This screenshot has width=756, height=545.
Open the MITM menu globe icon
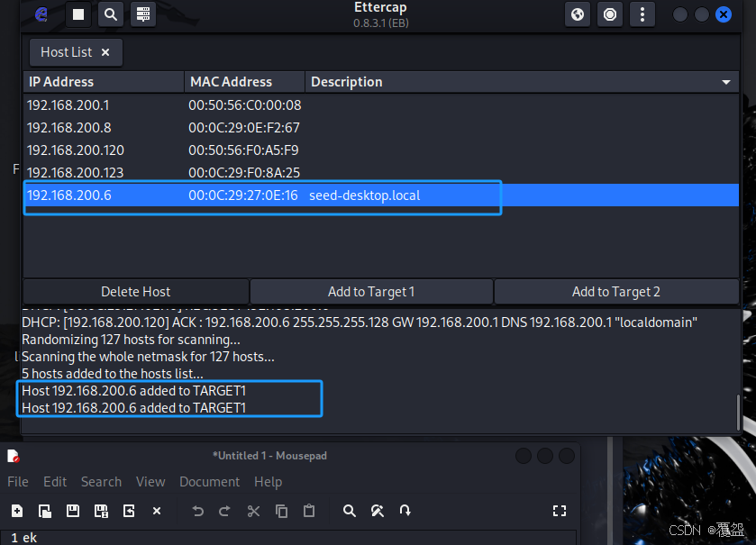tap(577, 14)
